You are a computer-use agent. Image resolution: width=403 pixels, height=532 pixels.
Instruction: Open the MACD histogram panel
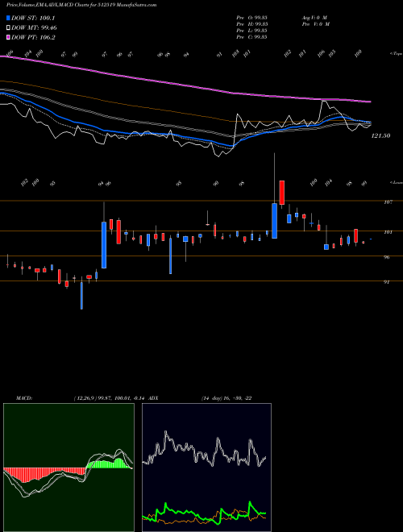coord(69,468)
